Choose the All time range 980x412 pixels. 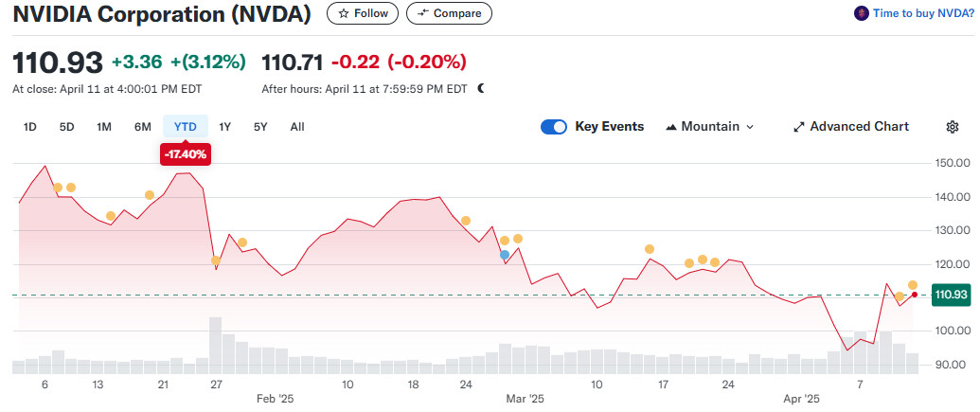point(297,127)
